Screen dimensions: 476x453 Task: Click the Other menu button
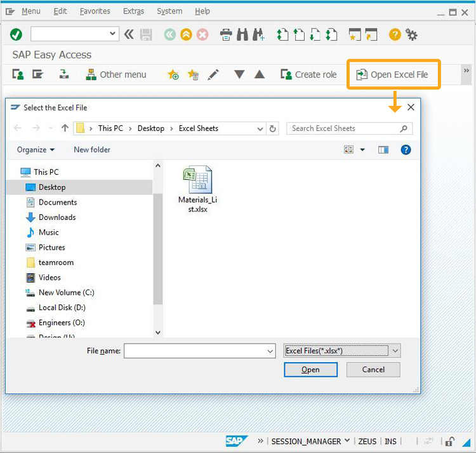coord(116,74)
